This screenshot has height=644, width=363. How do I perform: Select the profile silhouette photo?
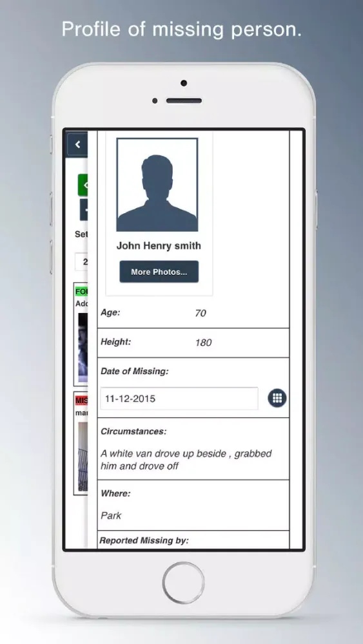(157, 184)
